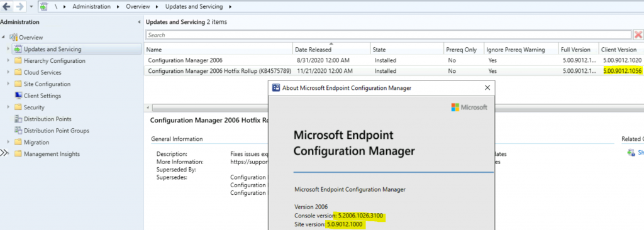Click the Related Objects link icon

click(631, 152)
